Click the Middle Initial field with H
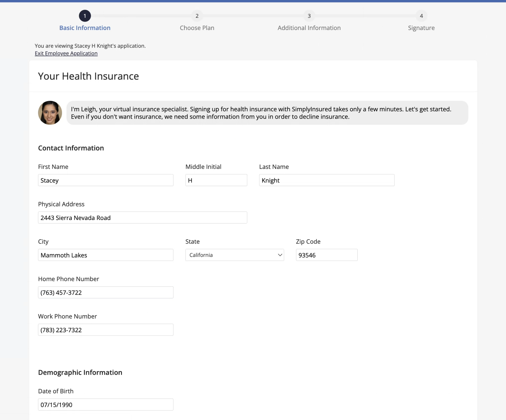The height and width of the screenshot is (420, 506). pyautogui.click(x=216, y=180)
